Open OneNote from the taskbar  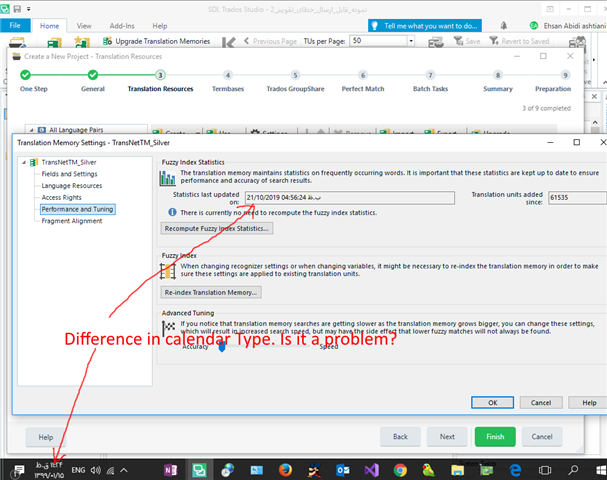tap(171, 470)
